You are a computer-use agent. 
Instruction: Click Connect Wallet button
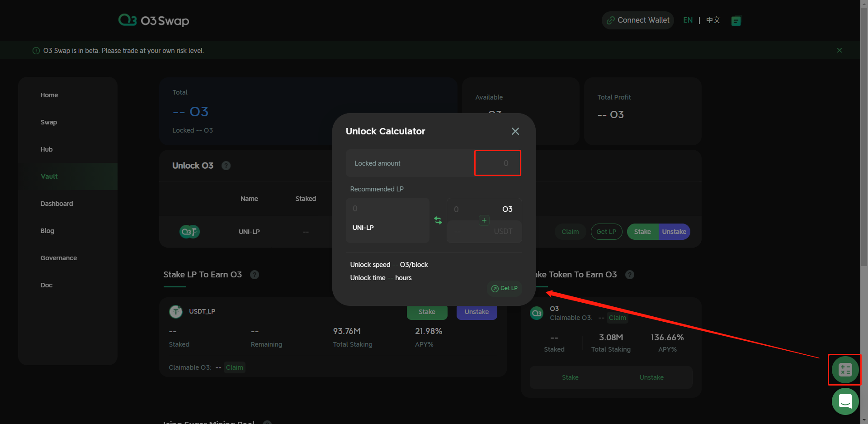click(x=638, y=20)
